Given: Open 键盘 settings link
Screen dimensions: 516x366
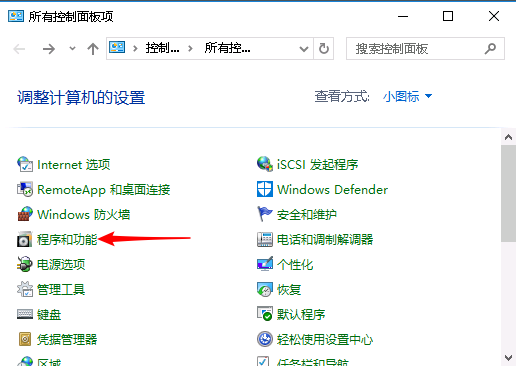Looking at the screenshot, I should [49, 315].
